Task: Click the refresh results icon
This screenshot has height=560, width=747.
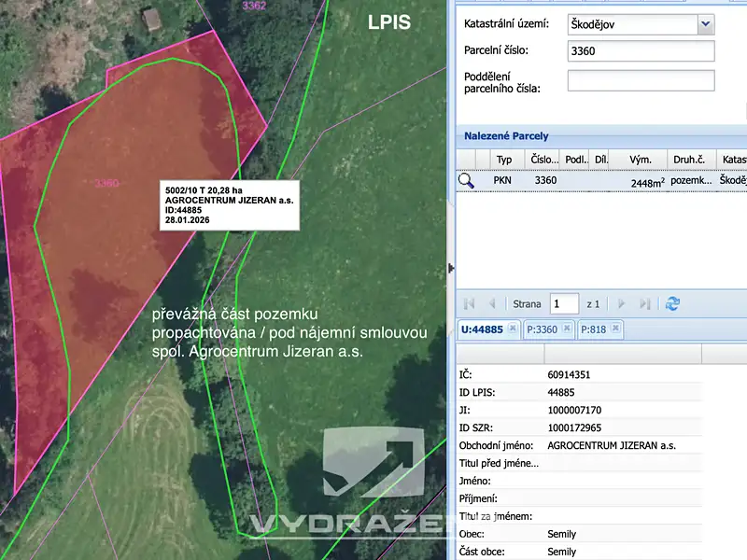Action: point(672,304)
